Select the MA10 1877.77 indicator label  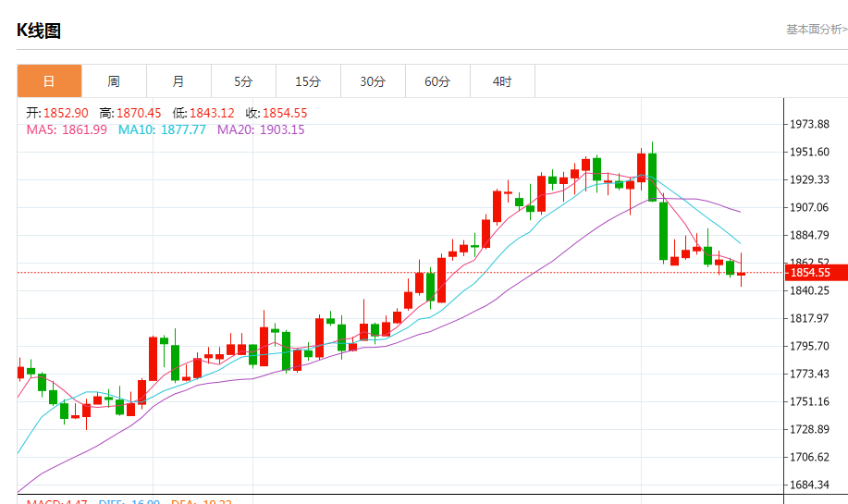pyautogui.click(x=162, y=129)
